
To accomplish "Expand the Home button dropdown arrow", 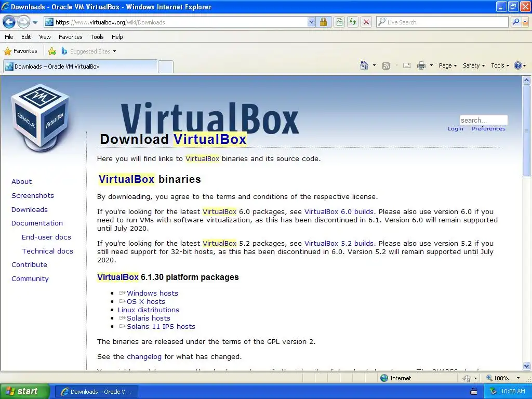I will [x=374, y=65].
